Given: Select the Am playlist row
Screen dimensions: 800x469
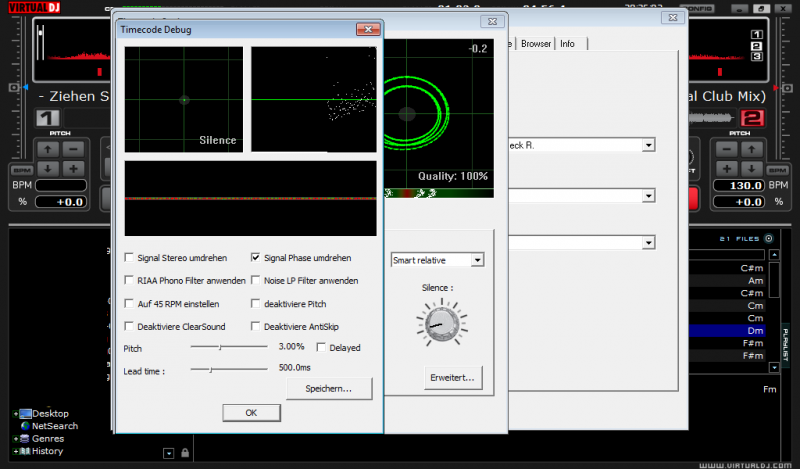Looking at the screenshot, I should pyautogui.click(x=727, y=281).
